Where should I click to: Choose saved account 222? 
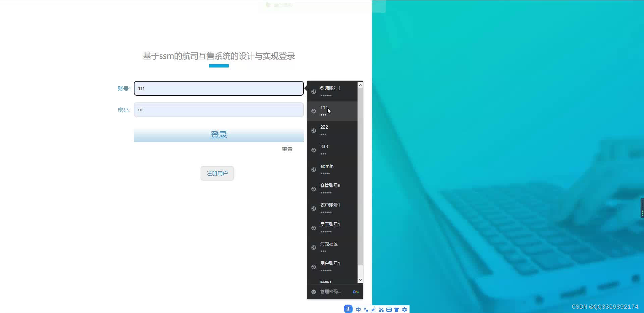pyautogui.click(x=332, y=130)
